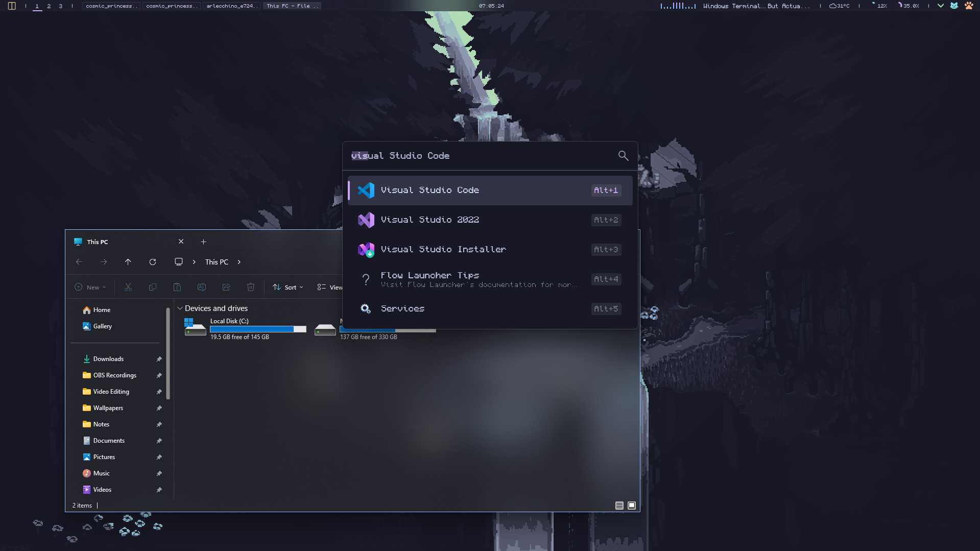The image size is (980, 551).
Task: Open the Flow Launcher Tips entry
Action: [490, 279]
